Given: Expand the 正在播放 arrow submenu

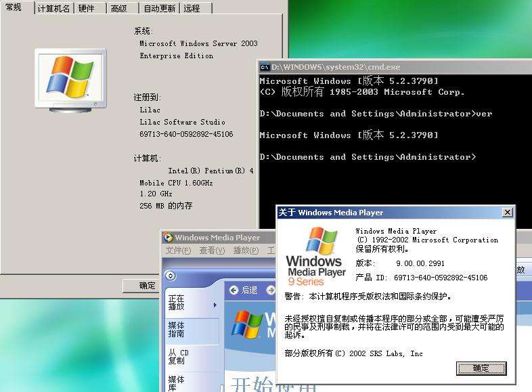Looking at the screenshot, I should (215, 305).
